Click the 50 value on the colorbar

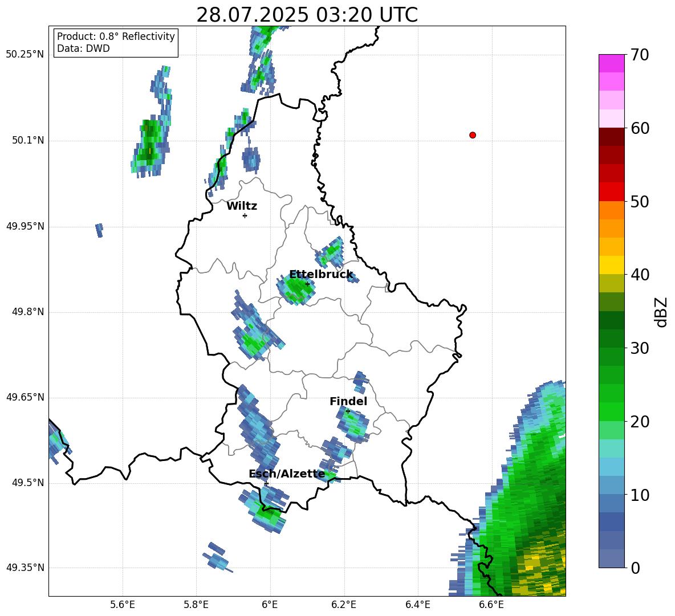pyautogui.click(x=640, y=202)
